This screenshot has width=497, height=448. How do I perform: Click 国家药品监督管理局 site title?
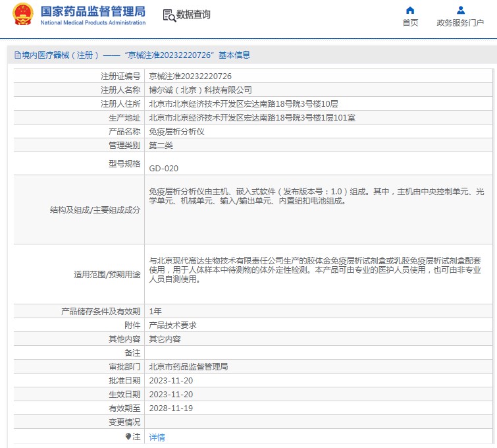click(93, 11)
